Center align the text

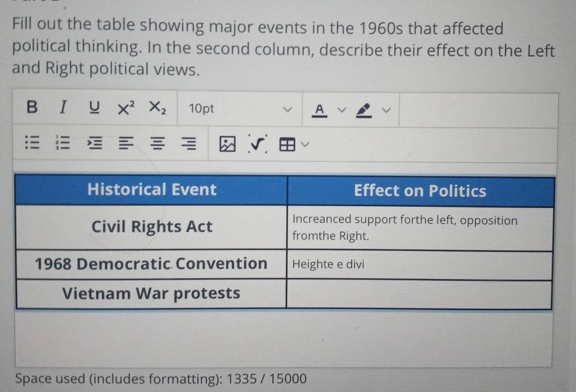click(158, 144)
